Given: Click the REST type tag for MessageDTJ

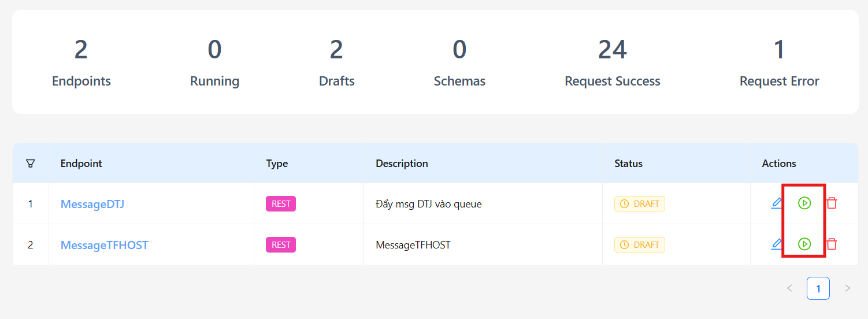Looking at the screenshot, I should tap(281, 204).
